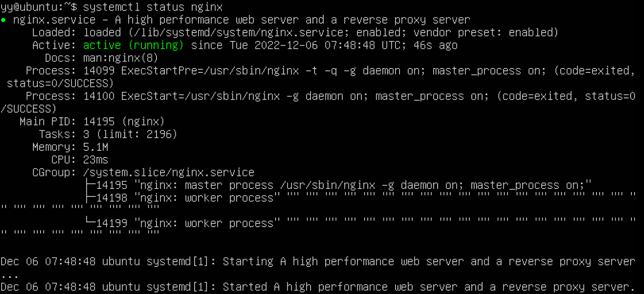Click '(limit: 2196)' text
The width and height of the screenshot is (644, 294).
(137, 134)
